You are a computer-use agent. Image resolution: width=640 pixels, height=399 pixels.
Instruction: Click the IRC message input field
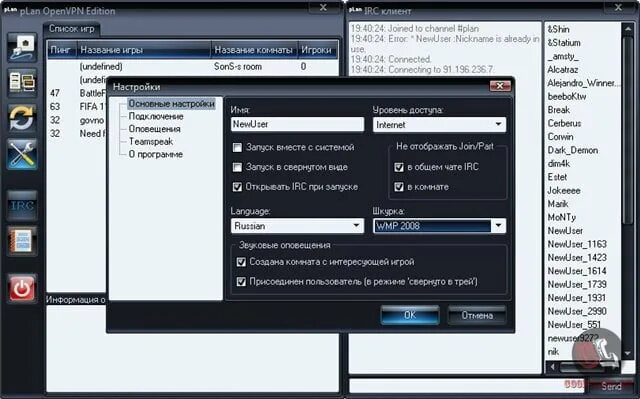pyautogui.click(x=466, y=386)
